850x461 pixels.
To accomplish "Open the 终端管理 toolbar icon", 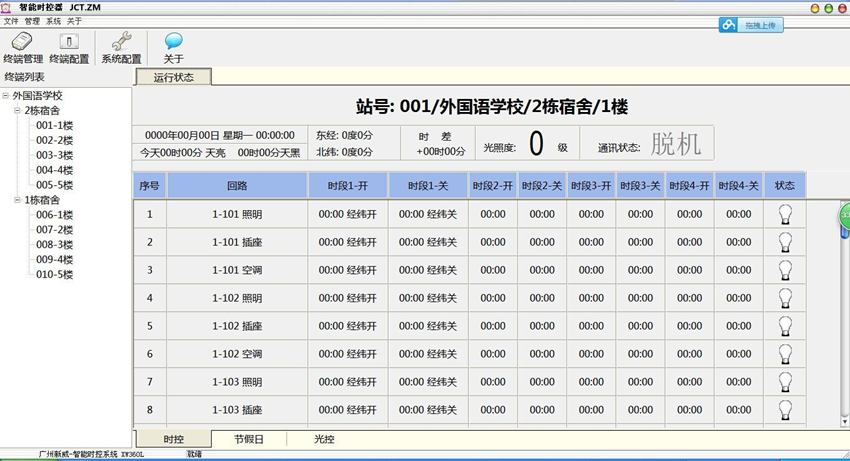I will point(22,42).
